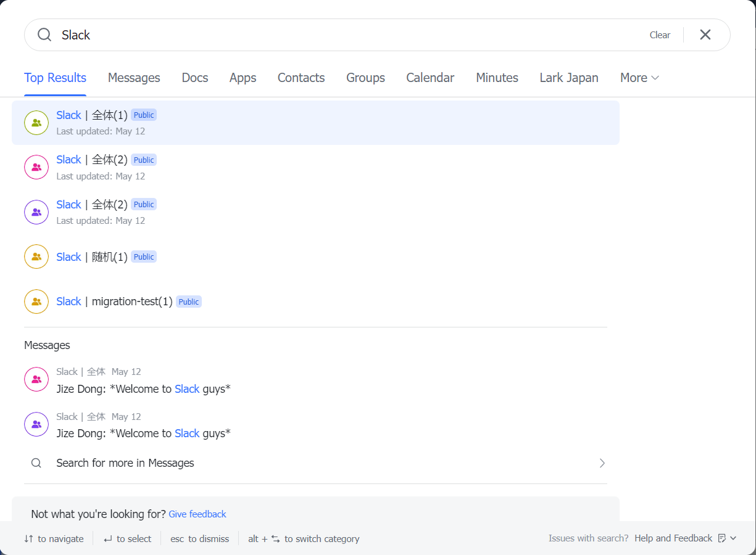Open the Slack | migration-test(1) group result
756x555 pixels.
315,302
